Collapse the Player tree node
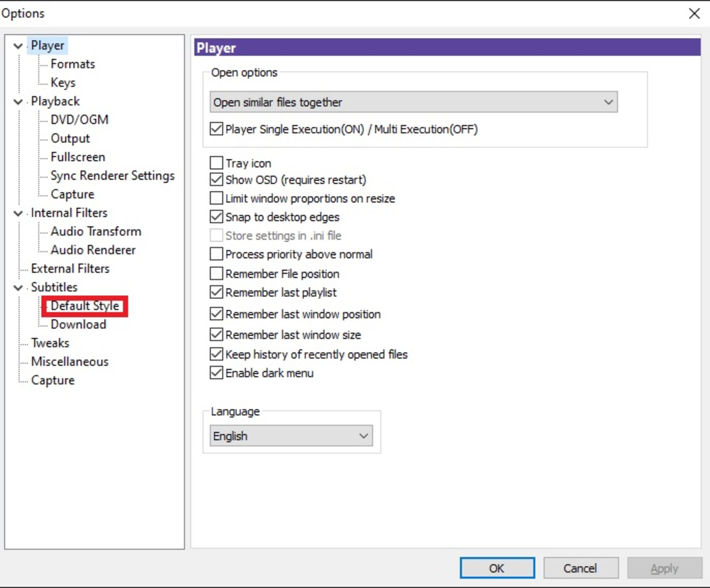Image resolution: width=710 pixels, height=588 pixels. click(18, 46)
